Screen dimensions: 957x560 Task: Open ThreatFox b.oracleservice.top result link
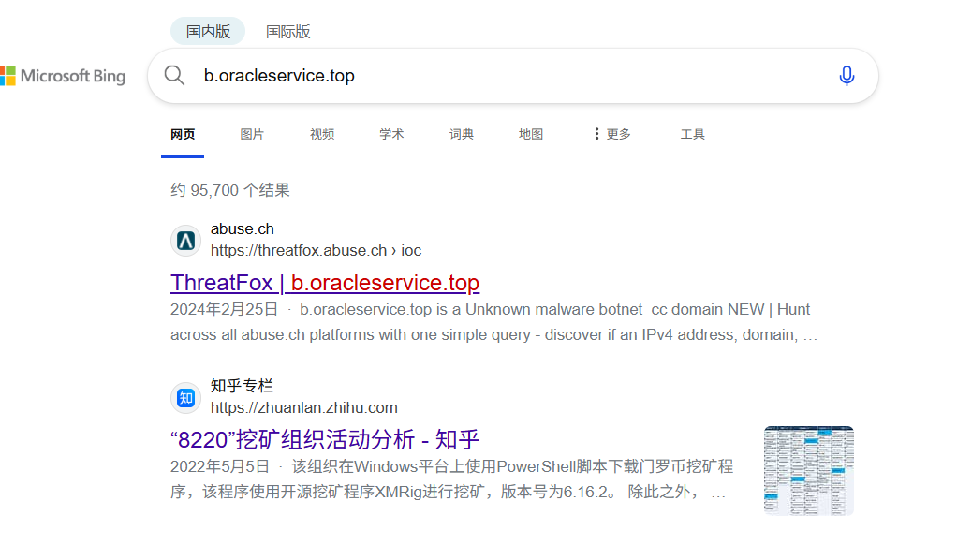coord(325,283)
